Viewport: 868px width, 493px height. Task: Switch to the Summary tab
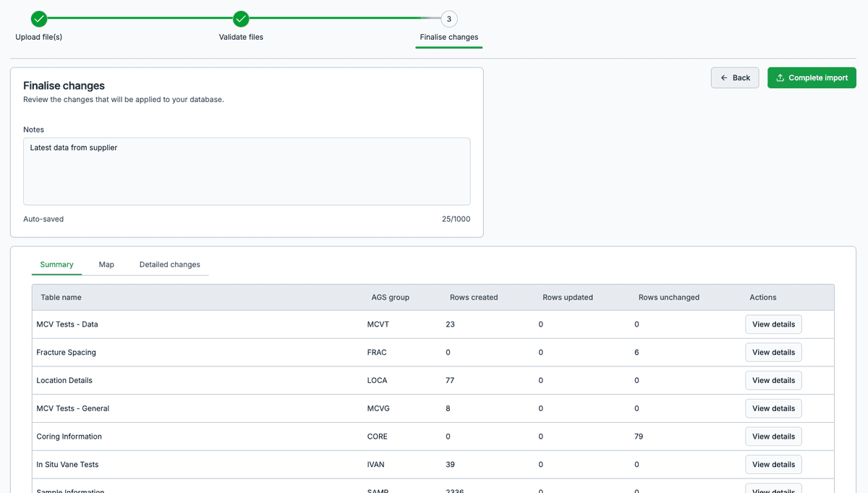57,265
